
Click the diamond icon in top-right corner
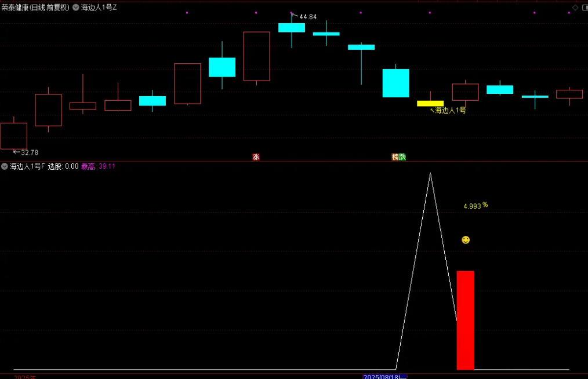tap(575, 8)
